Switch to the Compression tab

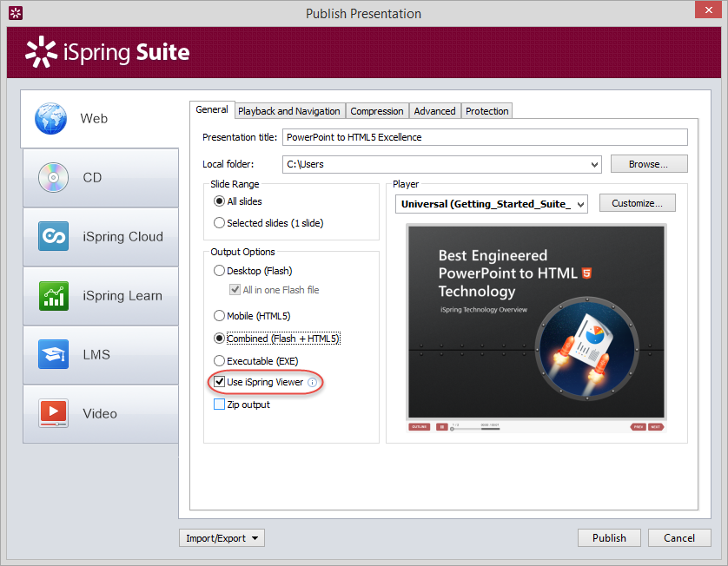click(x=376, y=111)
